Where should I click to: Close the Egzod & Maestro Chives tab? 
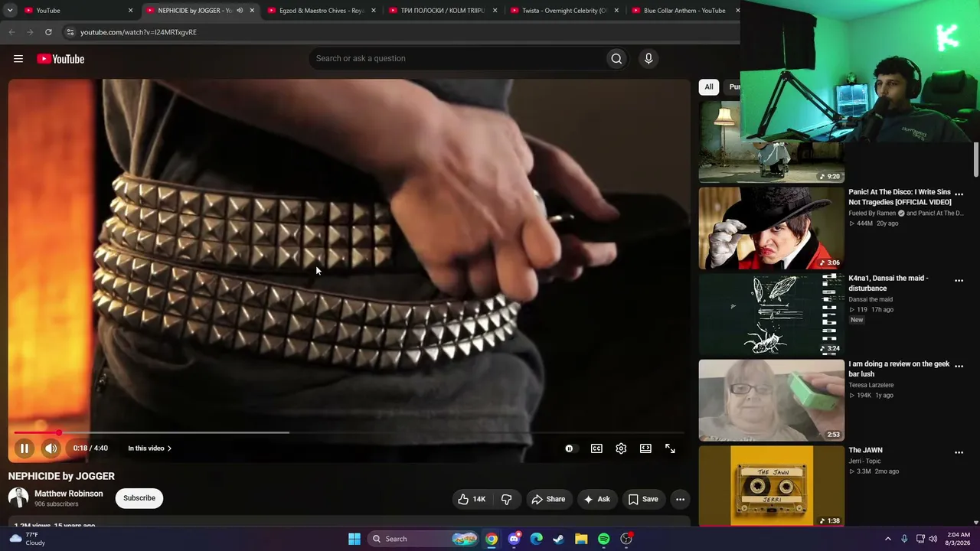click(x=374, y=11)
